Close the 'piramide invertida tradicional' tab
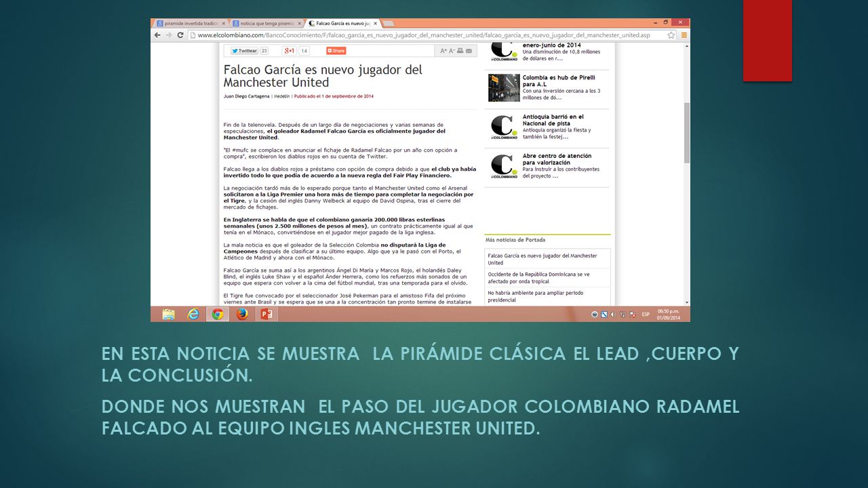The height and width of the screenshot is (488, 868). point(224,23)
